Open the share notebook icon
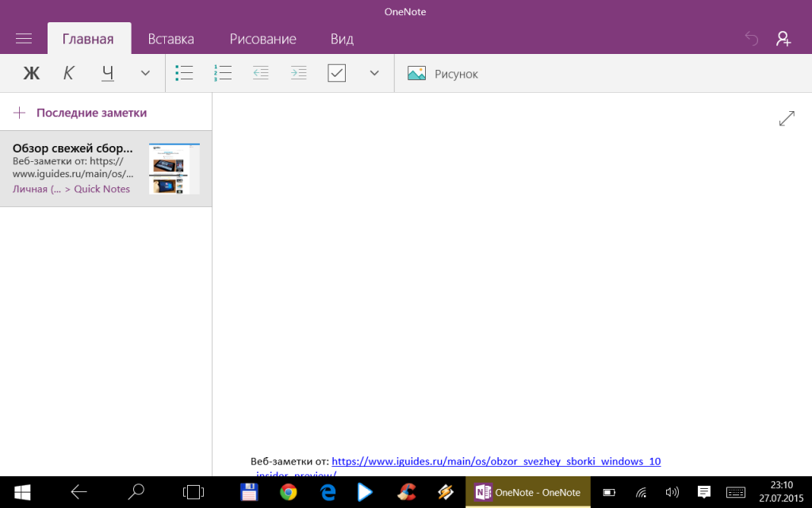The width and height of the screenshot is (812, 508). pyautogui.click(x=783, y=39)
